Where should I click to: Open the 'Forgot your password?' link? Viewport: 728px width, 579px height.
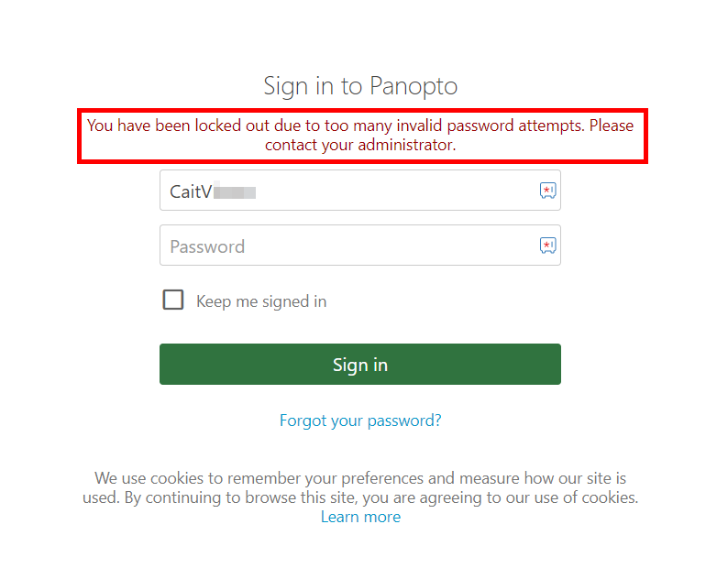click(x=360, y=421)
